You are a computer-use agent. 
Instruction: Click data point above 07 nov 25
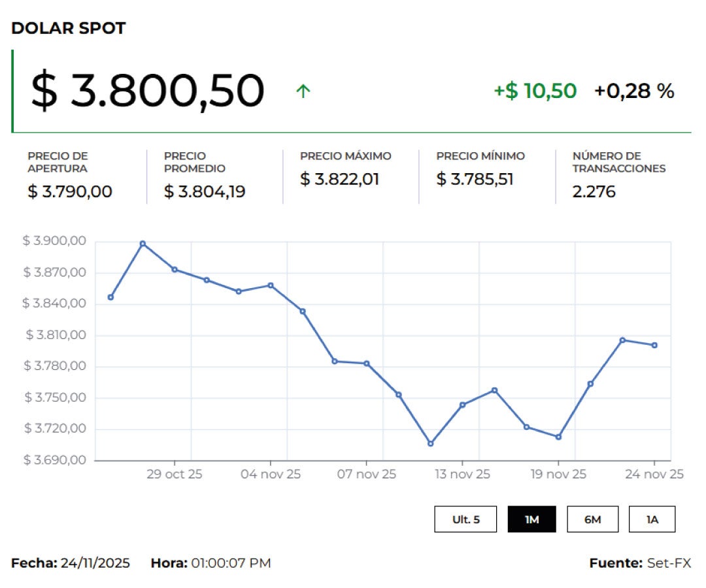pos(367,363)
